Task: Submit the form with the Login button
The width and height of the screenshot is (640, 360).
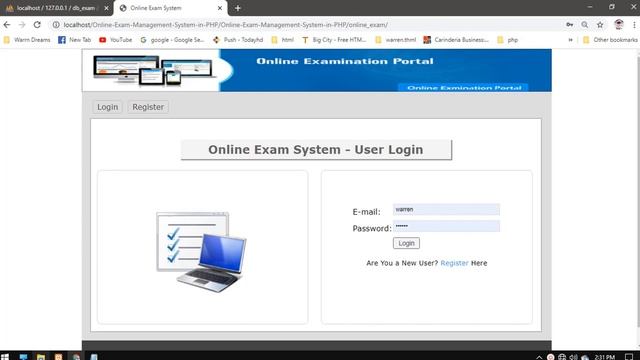Action: (x=406, y=243)
